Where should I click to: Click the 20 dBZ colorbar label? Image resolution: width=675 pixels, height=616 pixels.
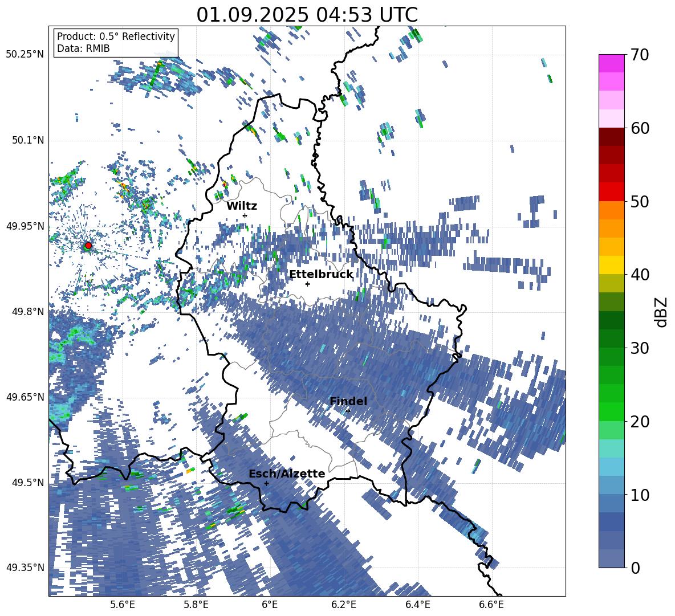[x=640, y=421]
